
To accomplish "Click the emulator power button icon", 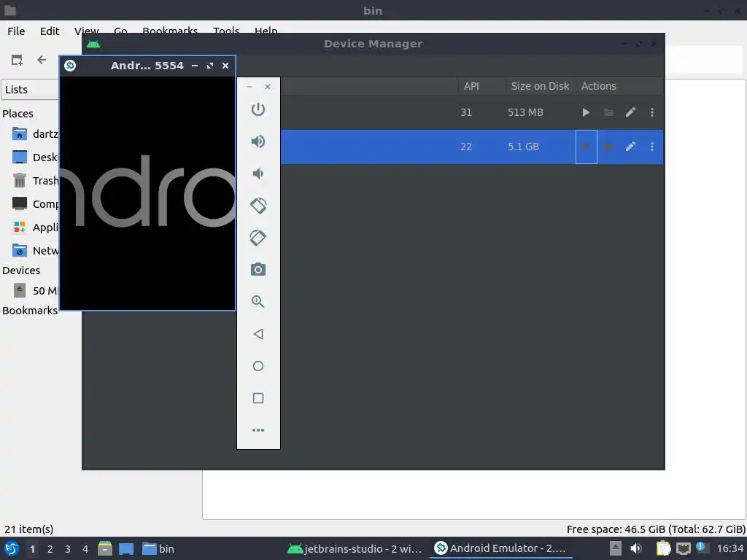I will (x=258, y=109).
